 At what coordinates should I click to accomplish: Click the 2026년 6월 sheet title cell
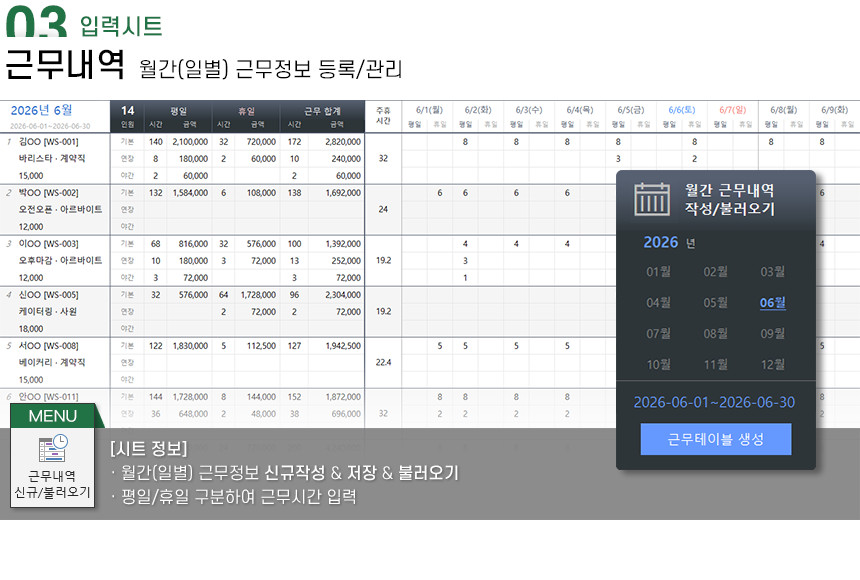41,110
